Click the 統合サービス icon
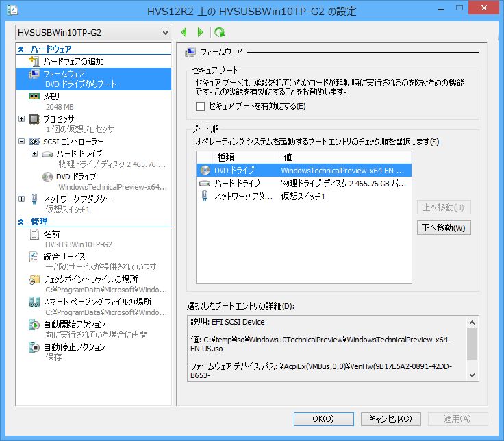The width and height of the screenshot is (504, 441). click(34, 257)
